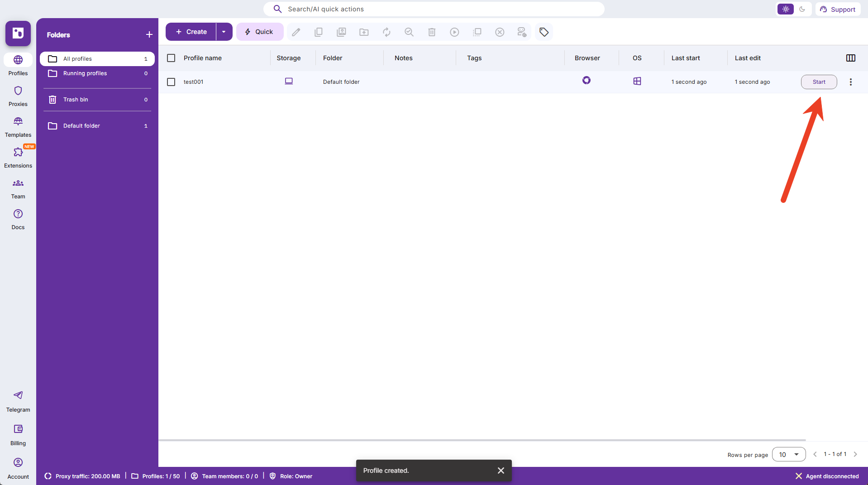This screenshot has width=868, height=485.
Task: Open the Templates section
Action: pyautogui.click(x=18, y=127)
